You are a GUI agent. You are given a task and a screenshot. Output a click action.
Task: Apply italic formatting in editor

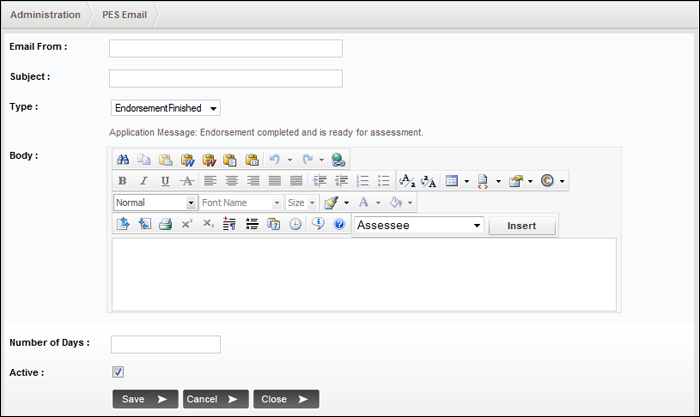143,181
